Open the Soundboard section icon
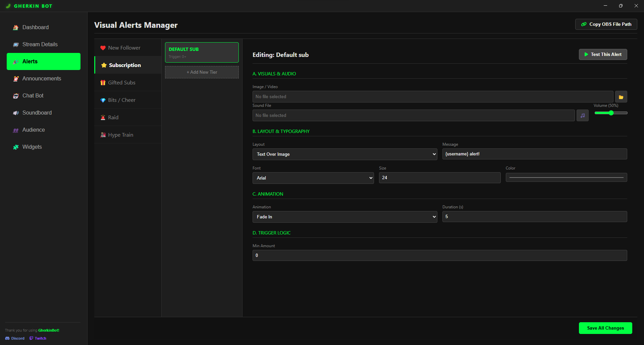The width and height of the screenshot is (644, 345). 16,113
